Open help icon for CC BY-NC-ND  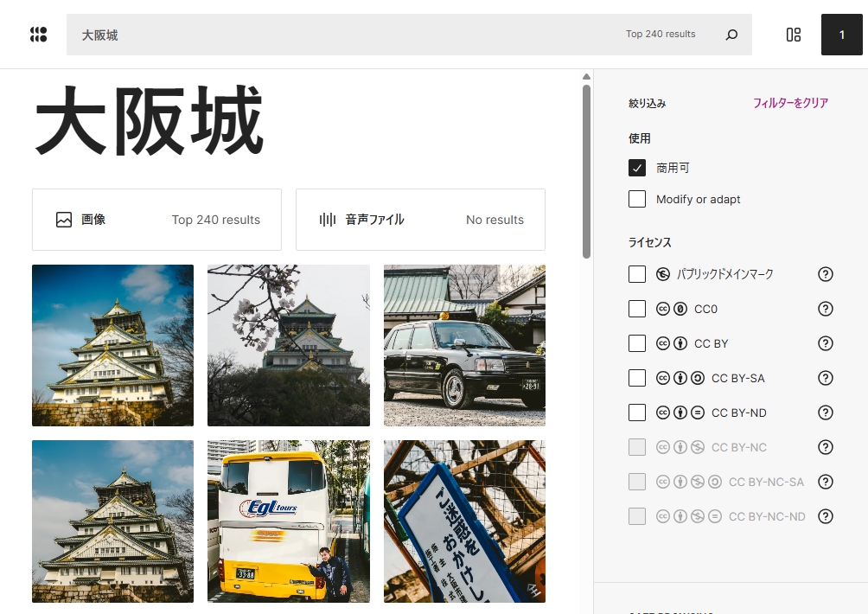[826, 516]
